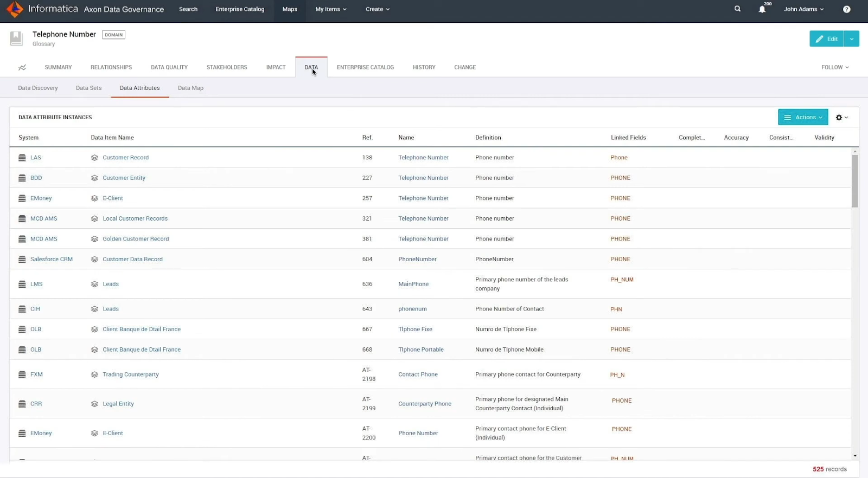Click system icon in the FXM row
The width and height of the screenshot is (868, 478).
pos(22,374)
